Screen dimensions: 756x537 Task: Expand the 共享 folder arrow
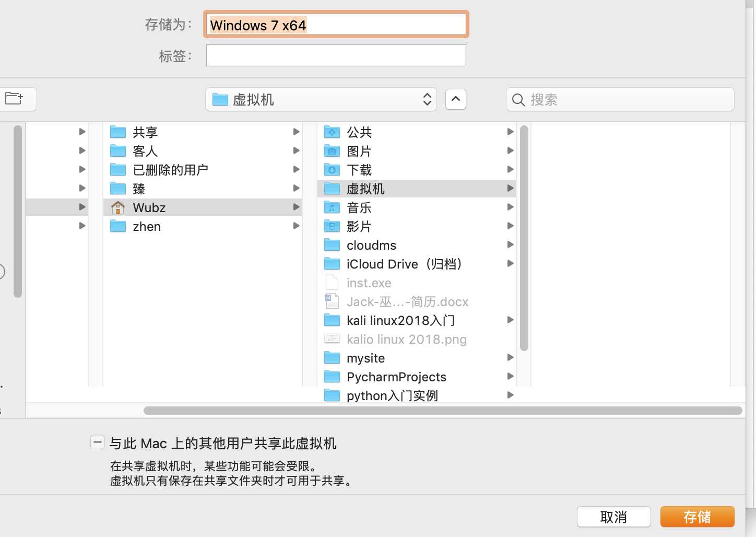click(296, 132)
